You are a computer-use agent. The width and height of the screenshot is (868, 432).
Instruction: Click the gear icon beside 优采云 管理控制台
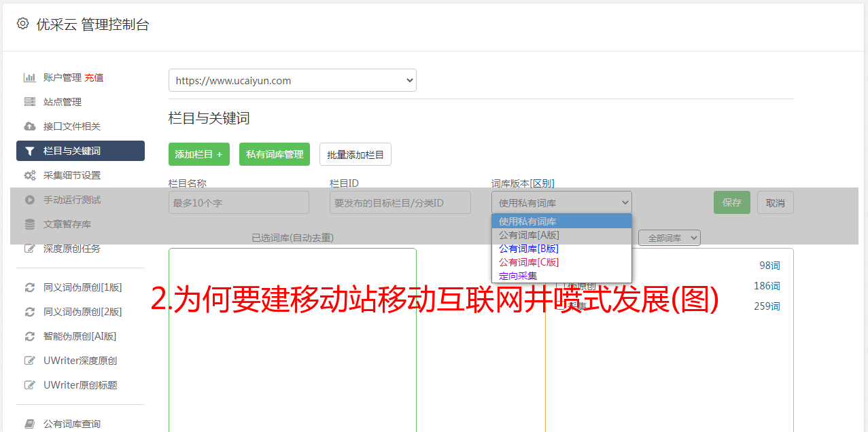[x=22, y=24]
